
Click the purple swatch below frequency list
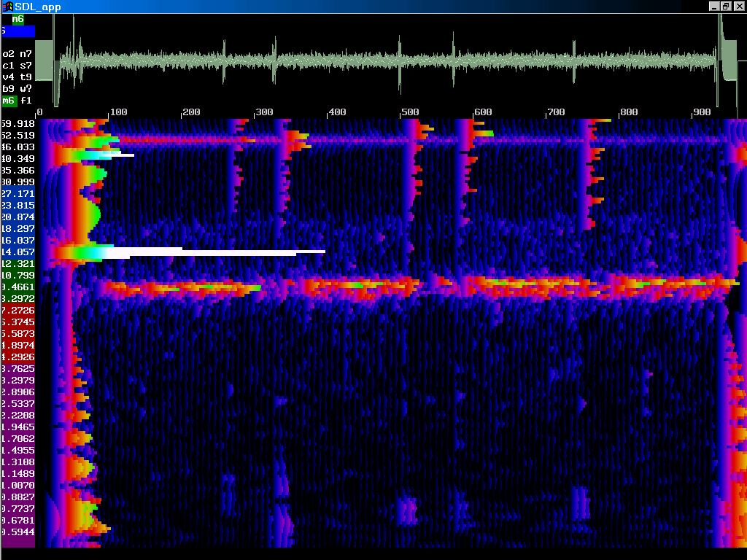[x=18, y=542]
